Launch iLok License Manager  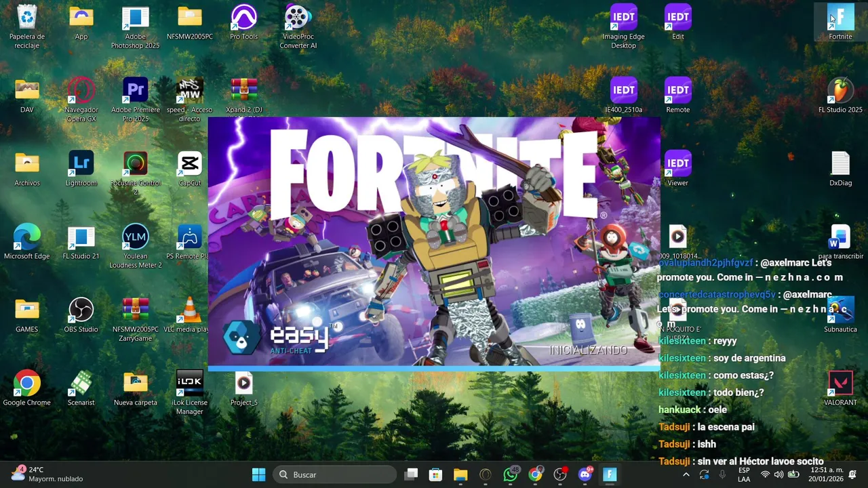190,392
